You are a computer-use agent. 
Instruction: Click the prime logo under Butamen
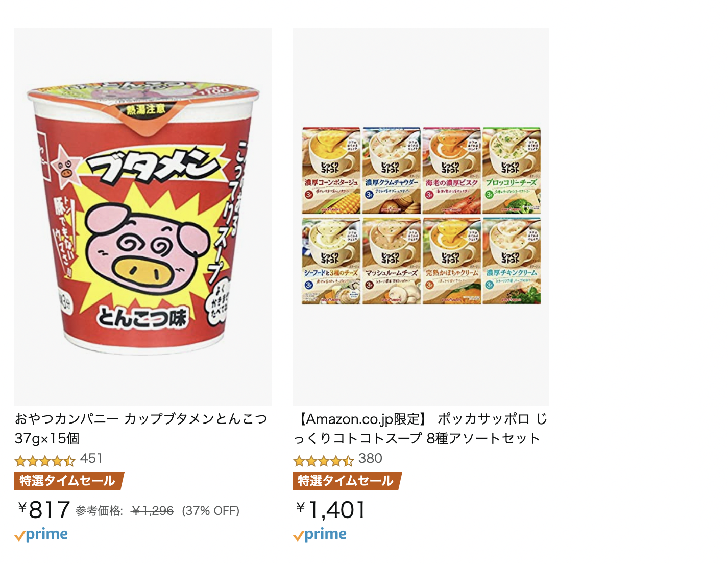[41, 535]
